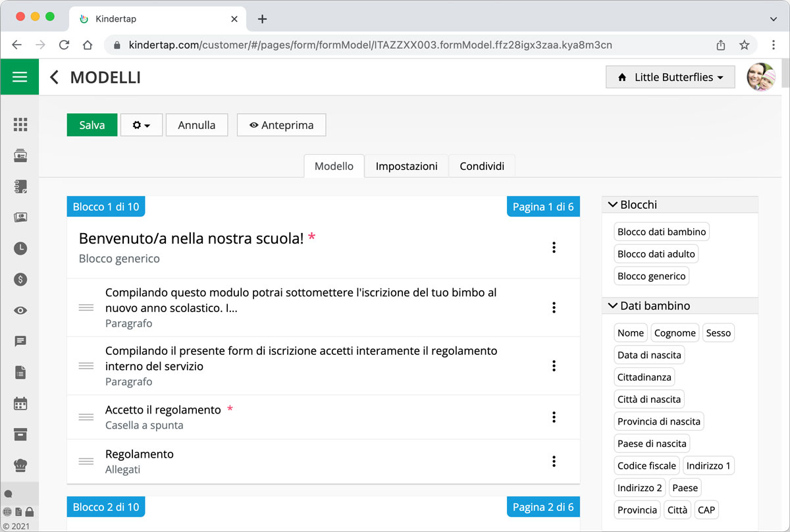Collapse the Blocchi section
The height and width of the screenshot is (532, 790).
pyautogui.click(x=612, y=205)
